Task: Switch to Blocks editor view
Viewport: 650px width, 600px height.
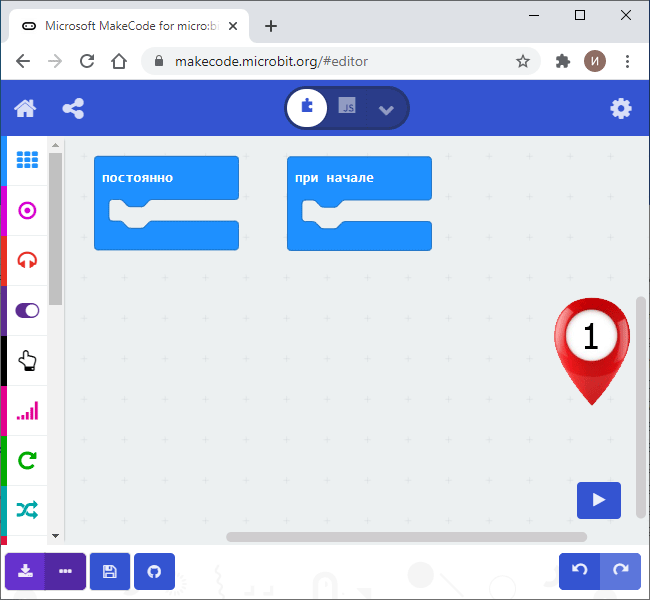Action: (x=307, y=107)
